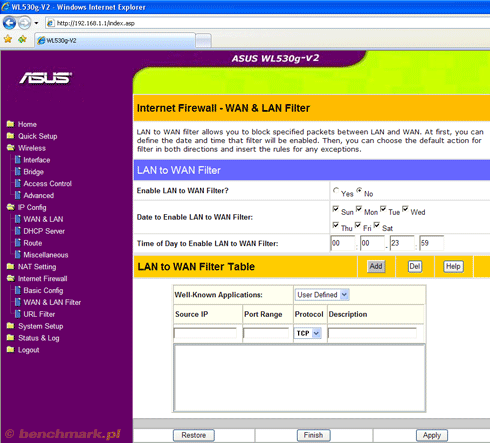The width and height of the screenshot is (490, 443).
Task: Select Yes to enable LAN to WAN Filter
Action: (x=336, y=190)
